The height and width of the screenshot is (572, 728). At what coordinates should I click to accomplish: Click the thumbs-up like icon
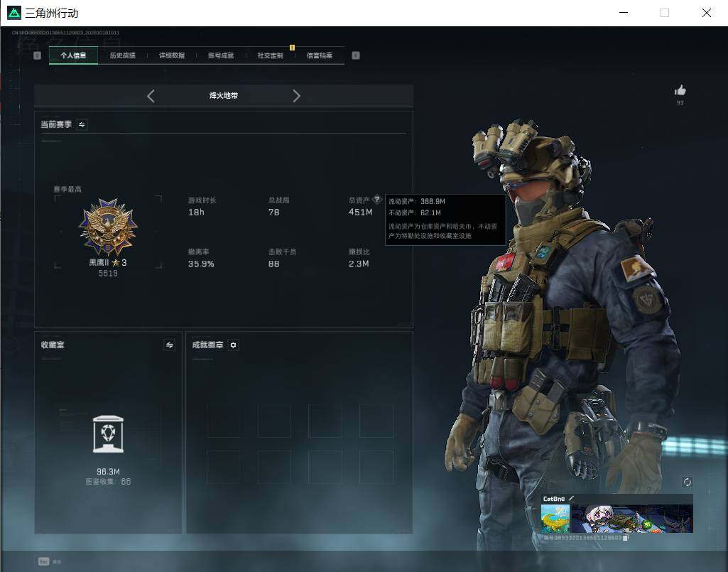pos(680,90)
